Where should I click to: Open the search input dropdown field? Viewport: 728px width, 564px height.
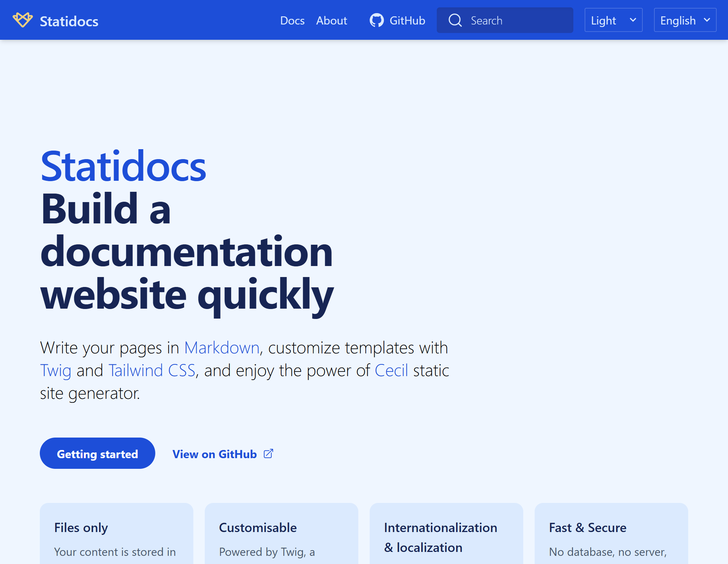505,20
